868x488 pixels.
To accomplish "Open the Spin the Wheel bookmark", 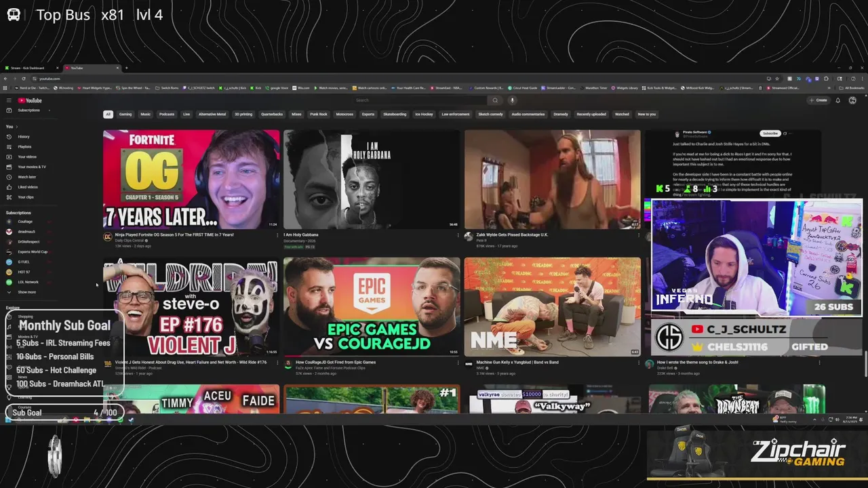I will [134, 88].
